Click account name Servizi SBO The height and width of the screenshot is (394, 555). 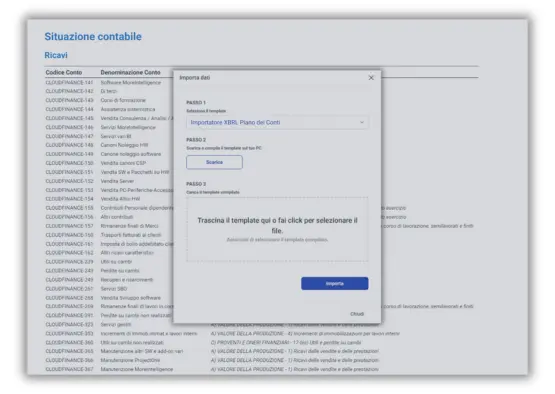pyautogui.click(x=114, y=289)
